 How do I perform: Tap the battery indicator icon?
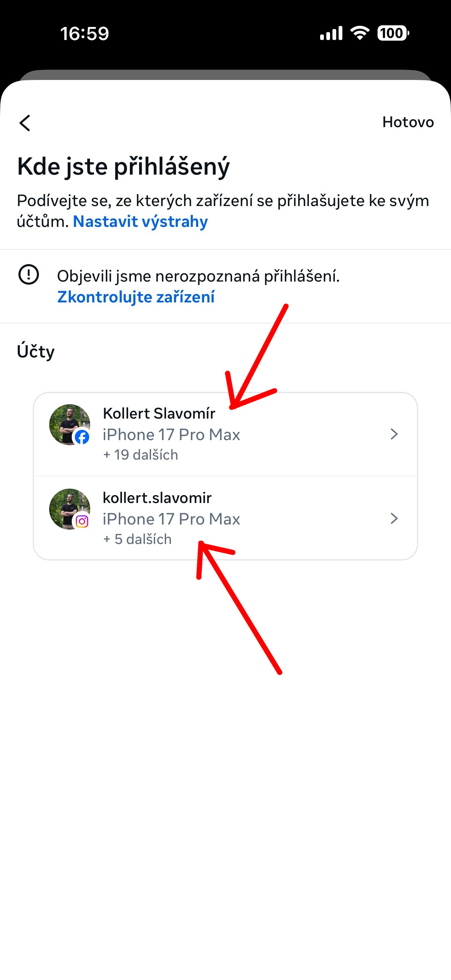(393, 33)
